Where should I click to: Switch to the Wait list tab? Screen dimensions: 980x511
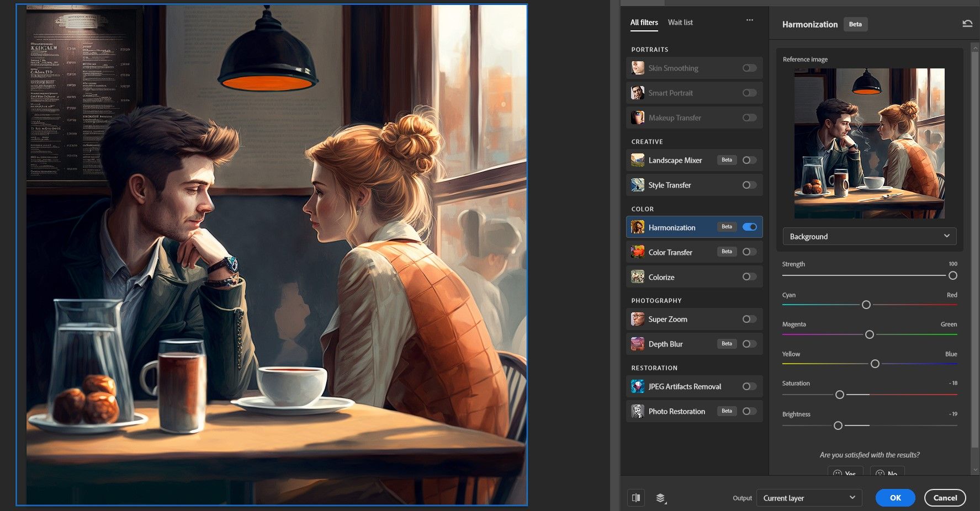(x=680, y=23)
